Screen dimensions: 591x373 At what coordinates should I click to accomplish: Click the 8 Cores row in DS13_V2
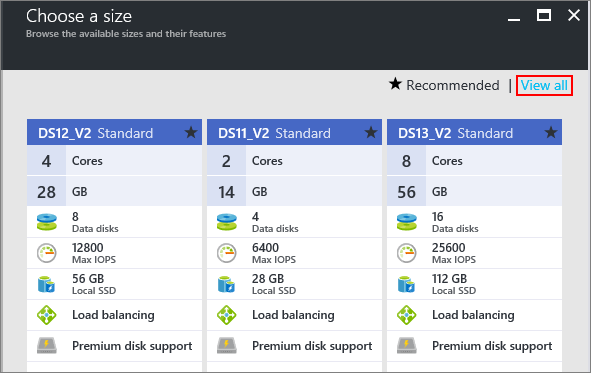tap(474, 161)
